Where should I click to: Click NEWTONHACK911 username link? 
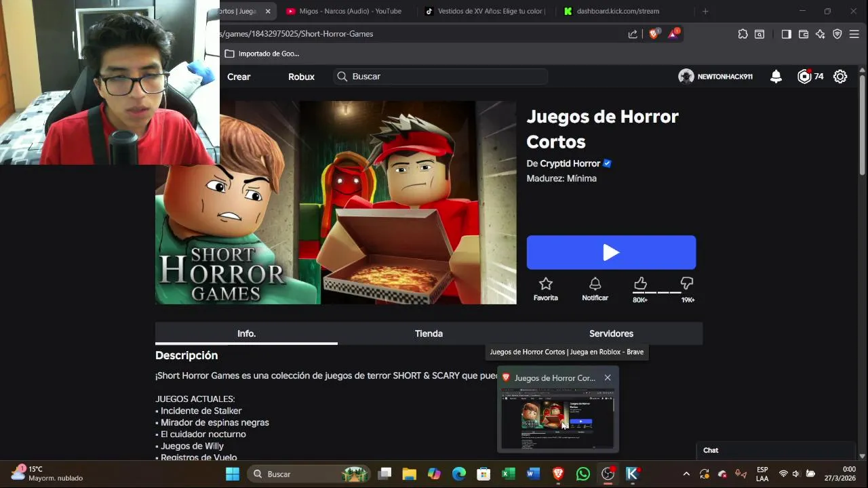tap(725, 77)
